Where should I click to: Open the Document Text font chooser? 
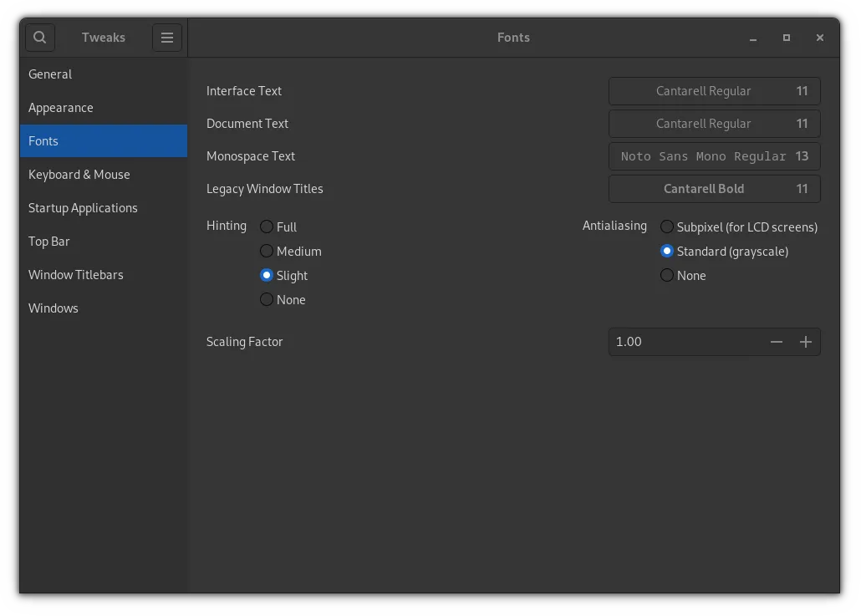[x=714, y=123]
